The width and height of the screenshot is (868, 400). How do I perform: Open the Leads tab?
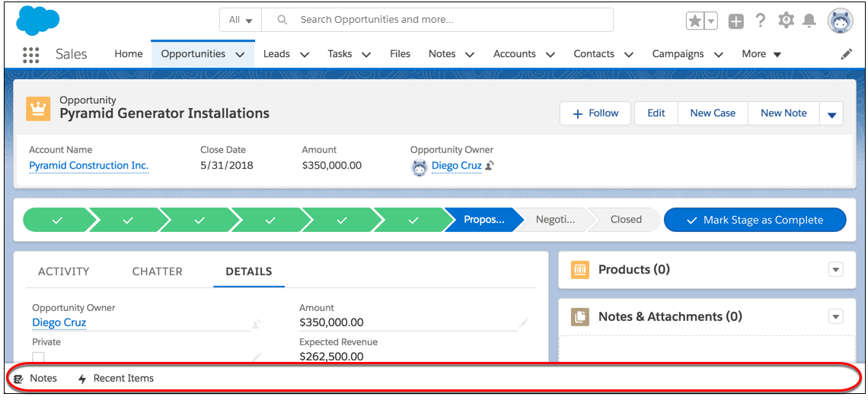pos(277,54)
